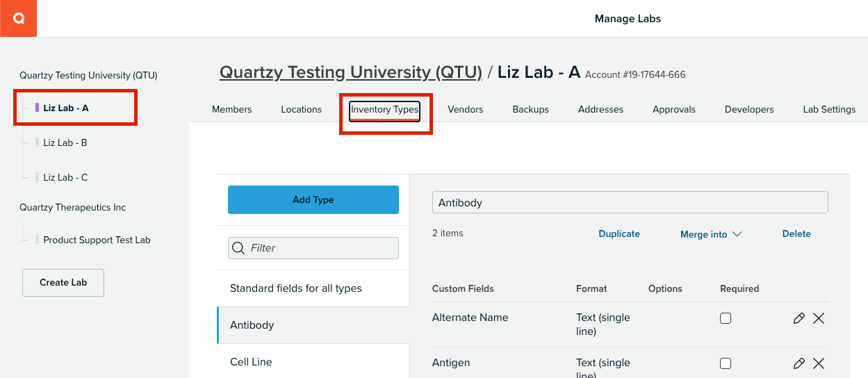
Task: Go to the Vendors tab
Action: click(x=466, y=109)
